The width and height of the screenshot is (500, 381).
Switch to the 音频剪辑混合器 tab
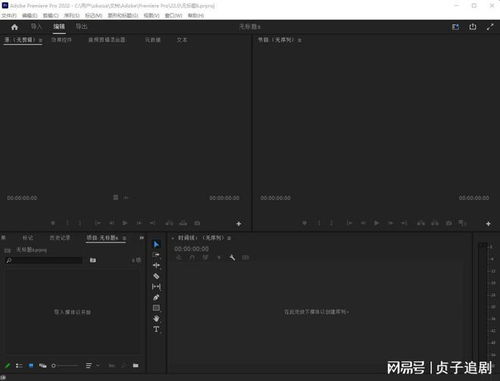coord(107,40)
